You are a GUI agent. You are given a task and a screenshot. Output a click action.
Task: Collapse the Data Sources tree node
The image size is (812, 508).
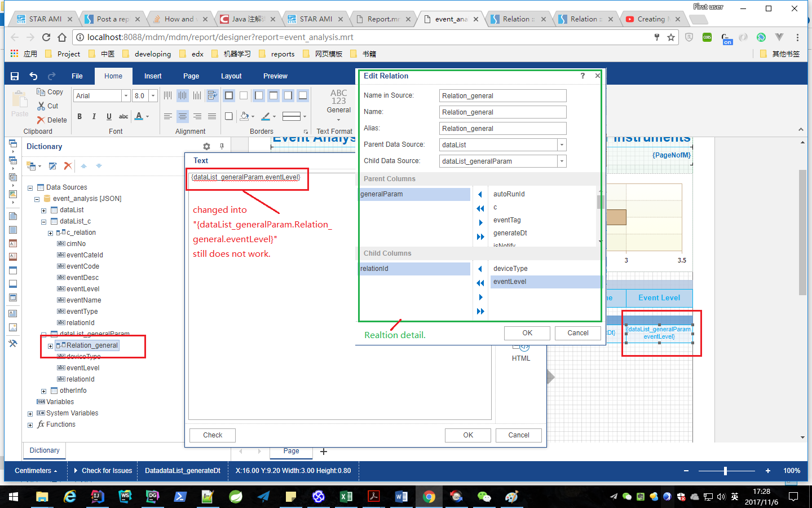point(30,188)
